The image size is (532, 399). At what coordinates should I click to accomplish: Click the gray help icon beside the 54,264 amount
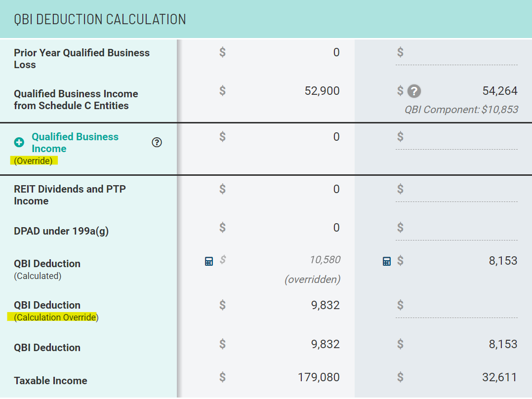pyautogui.click(x=414, y=91)
